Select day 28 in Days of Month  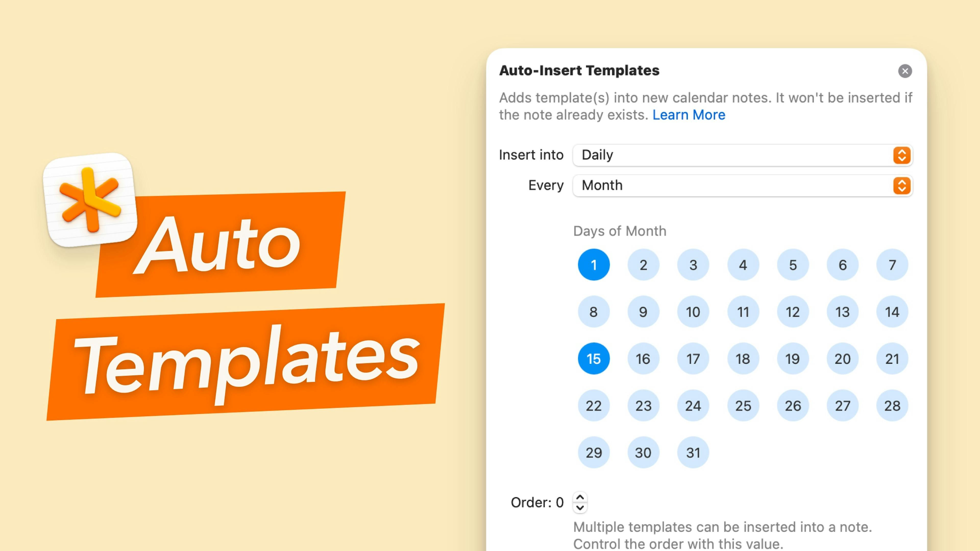892,406
